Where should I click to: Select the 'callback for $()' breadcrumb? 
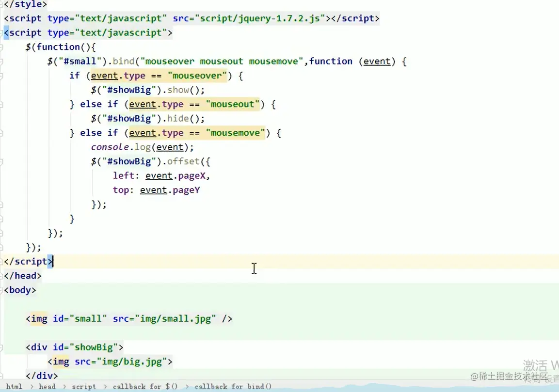tap(145, 386)
